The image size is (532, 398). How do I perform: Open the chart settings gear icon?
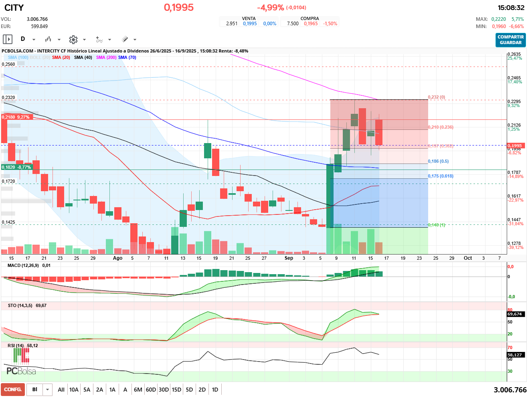(x=73, y=39)
